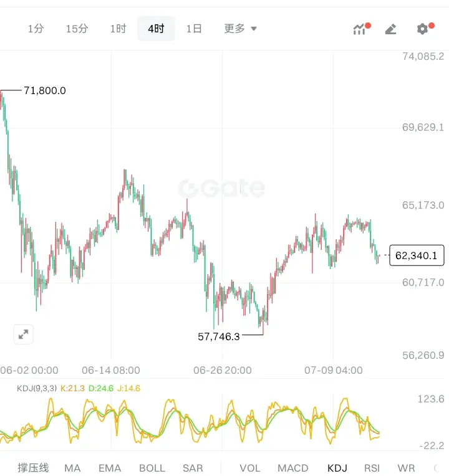Select the 1时 interval
The width and height of the screenshot is (449, 476).
118,29
